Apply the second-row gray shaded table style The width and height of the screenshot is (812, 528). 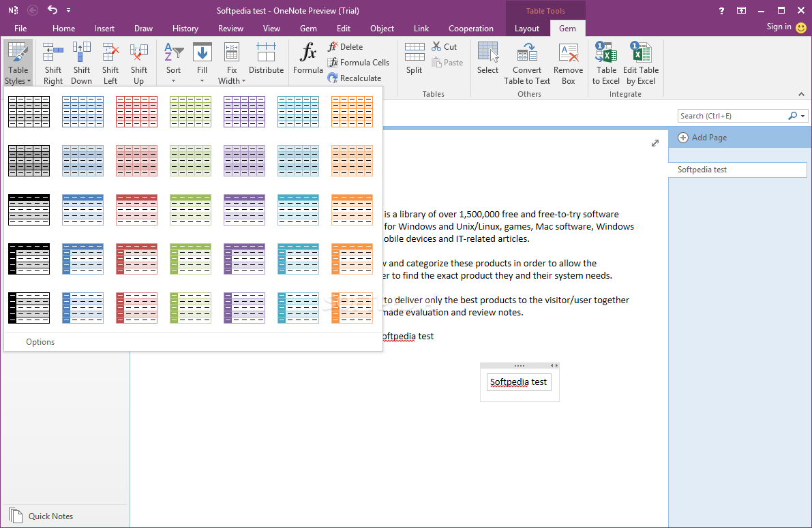coord(29,161)
